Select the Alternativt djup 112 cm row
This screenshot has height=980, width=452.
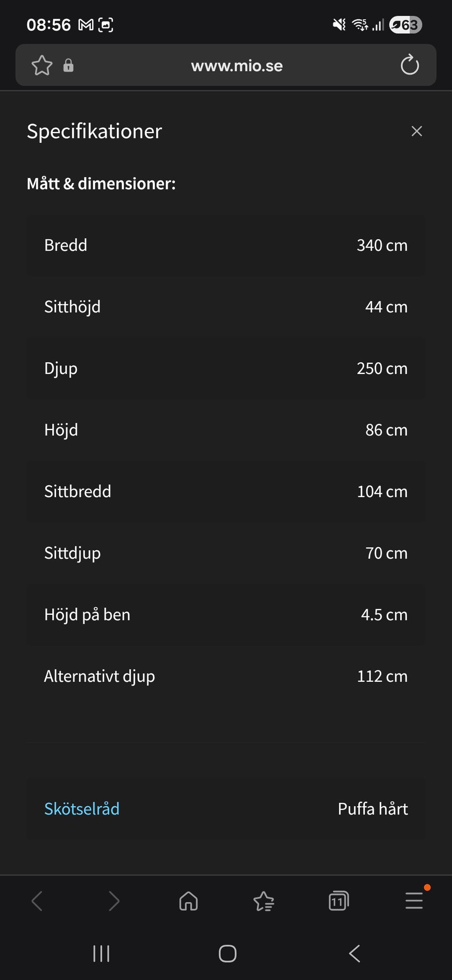[x=226, y=676]
